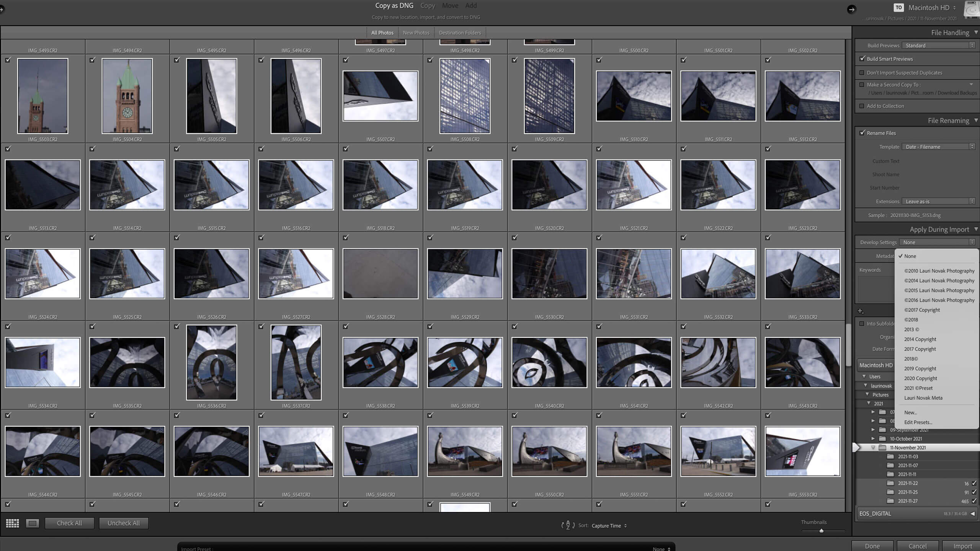Viewport: 980px width, 551px height.
Task: Click the TO badge icon
Action: [899, 8]
